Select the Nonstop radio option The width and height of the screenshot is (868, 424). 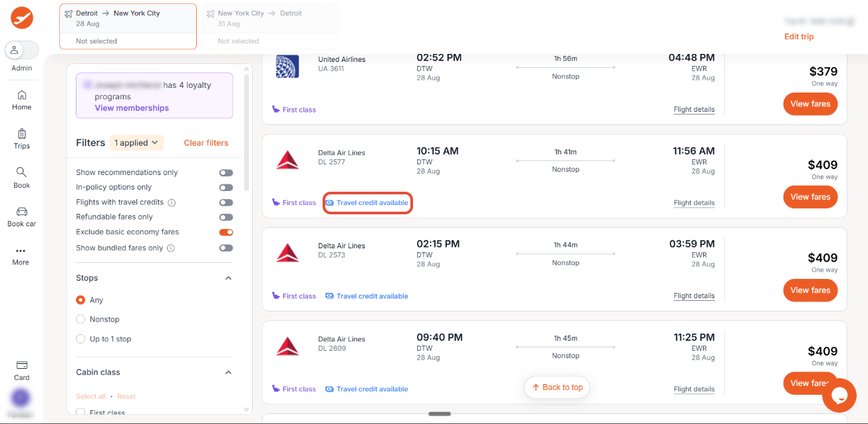pos(80,319)
